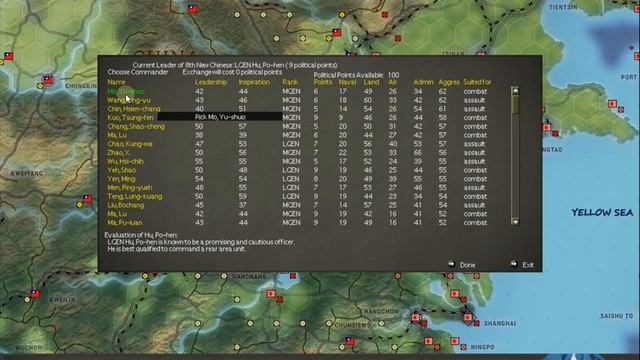Screen dimensions: 640x360
Task: Click the Leadership column header
Action: (211, 82)
